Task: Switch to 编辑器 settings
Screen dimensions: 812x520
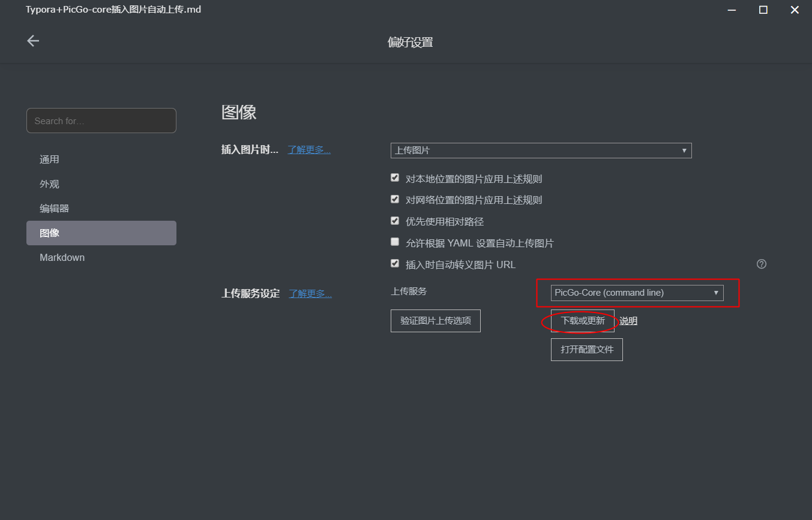Action: [101, 209]
